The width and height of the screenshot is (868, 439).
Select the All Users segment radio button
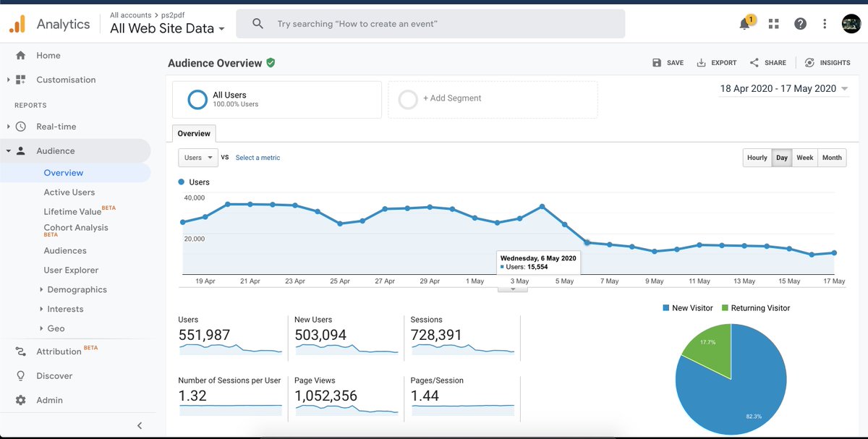coord(197,100)
